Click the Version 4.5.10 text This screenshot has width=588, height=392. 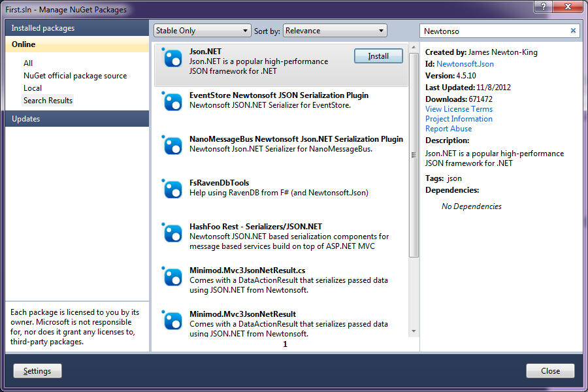450,76
